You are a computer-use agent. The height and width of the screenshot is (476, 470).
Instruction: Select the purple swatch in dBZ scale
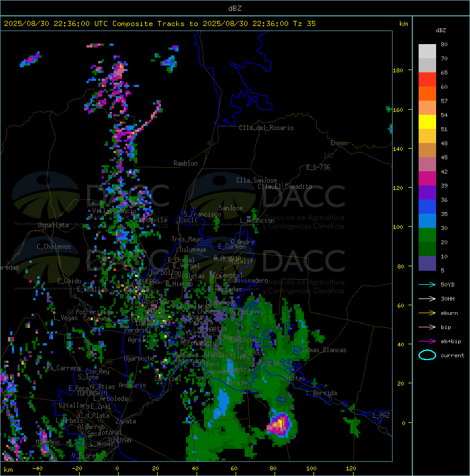[427, 193]
